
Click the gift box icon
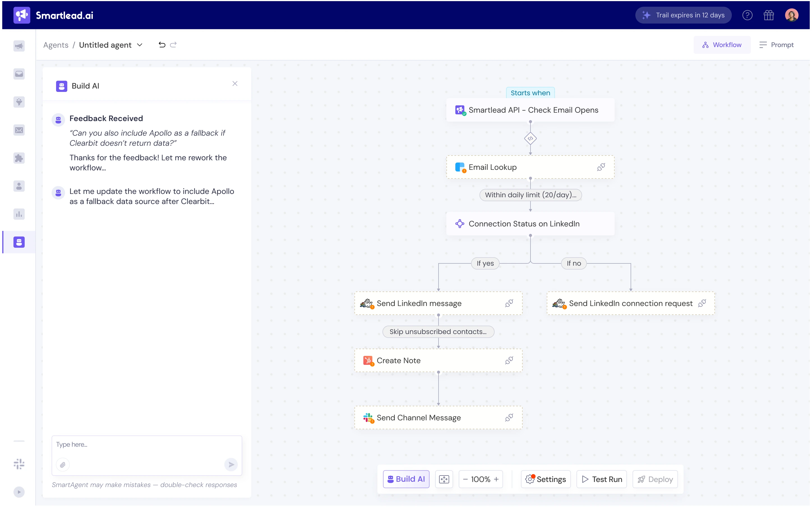(x=769, y=15)
